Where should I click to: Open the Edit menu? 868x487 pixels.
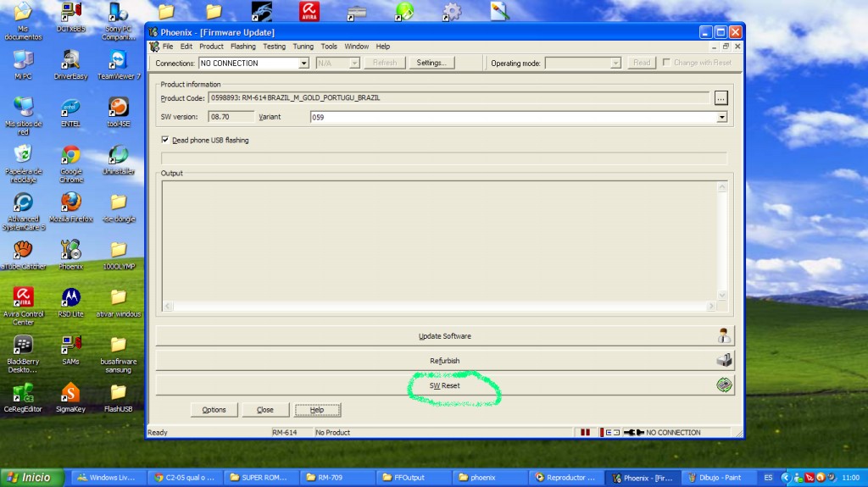coord(186,47)
